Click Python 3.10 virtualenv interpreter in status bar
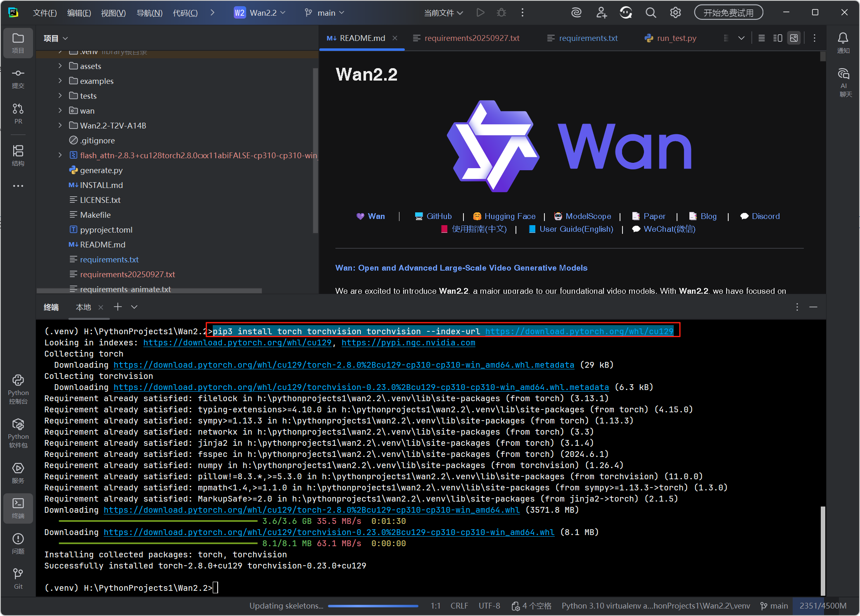Viewport: 860px width, 616px height. [x=656, y=606]
